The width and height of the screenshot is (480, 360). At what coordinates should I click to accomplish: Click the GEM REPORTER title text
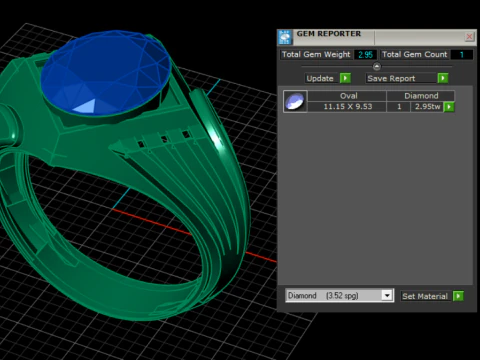(x=329, y=34)
